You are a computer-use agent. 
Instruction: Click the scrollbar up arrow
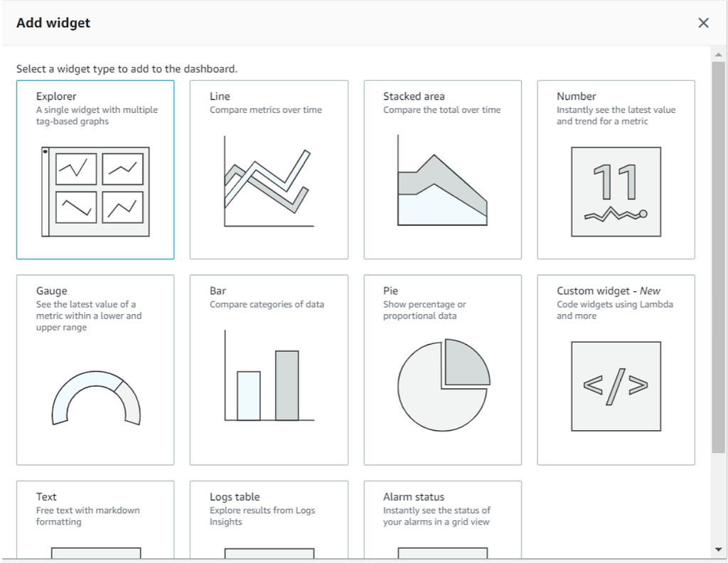718,54
